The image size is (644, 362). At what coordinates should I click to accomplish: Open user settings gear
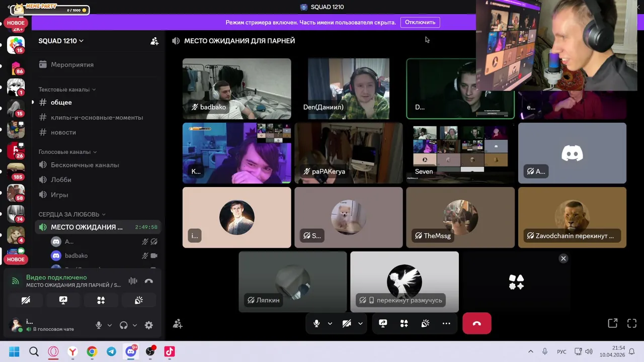[149, 325]
